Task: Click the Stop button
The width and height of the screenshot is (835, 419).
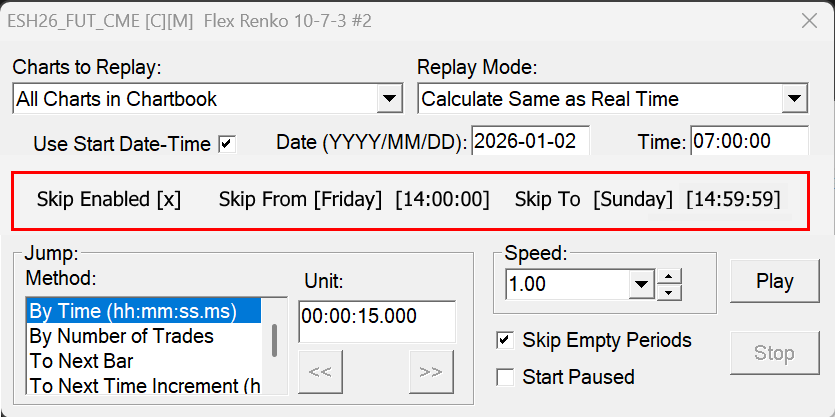Action: tap(774, 353)
